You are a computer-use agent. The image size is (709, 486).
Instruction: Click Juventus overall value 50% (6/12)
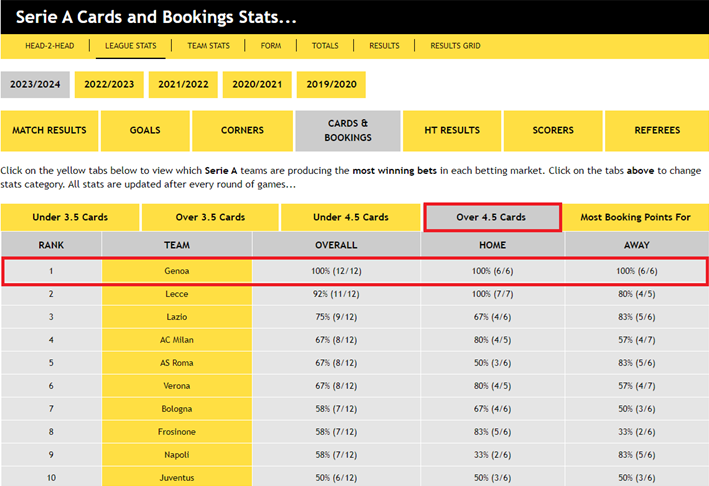(x=336, y=478)
